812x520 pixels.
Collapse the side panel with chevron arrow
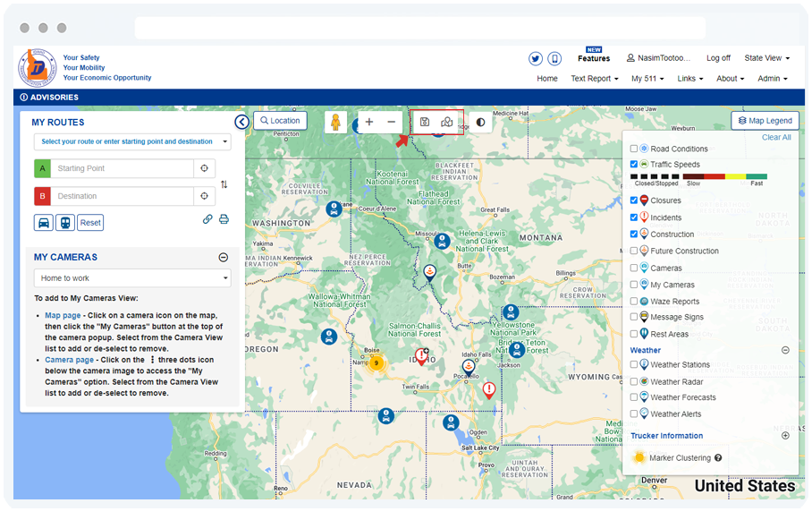coord(241,122)
